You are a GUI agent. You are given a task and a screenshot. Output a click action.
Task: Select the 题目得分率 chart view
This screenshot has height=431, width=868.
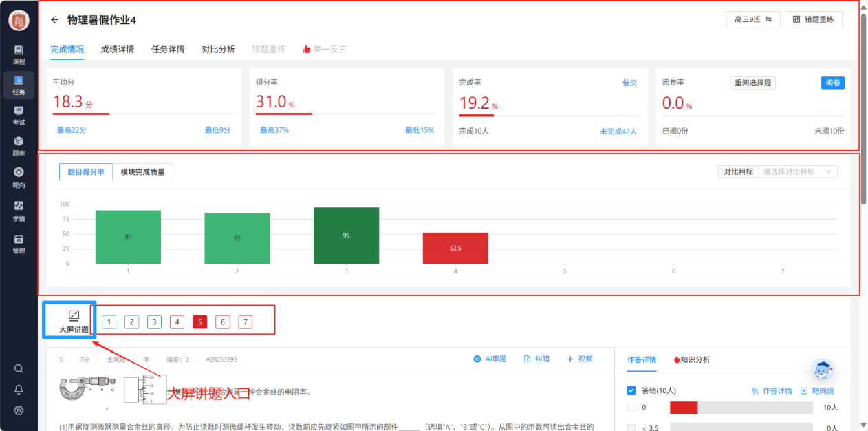[85, 172]
